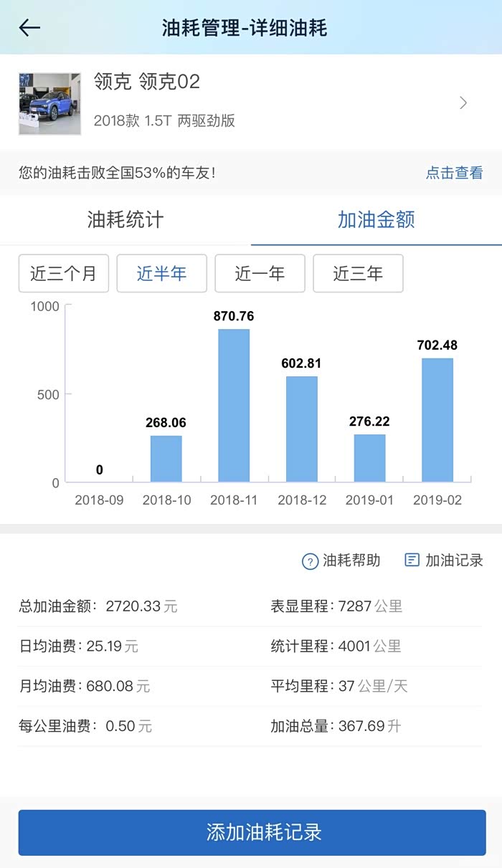This screenshot has width=502, height=868.
Task: Select the 加油总量 367.69升 entry
Action: pyautogui.click(x=336, y=727)
